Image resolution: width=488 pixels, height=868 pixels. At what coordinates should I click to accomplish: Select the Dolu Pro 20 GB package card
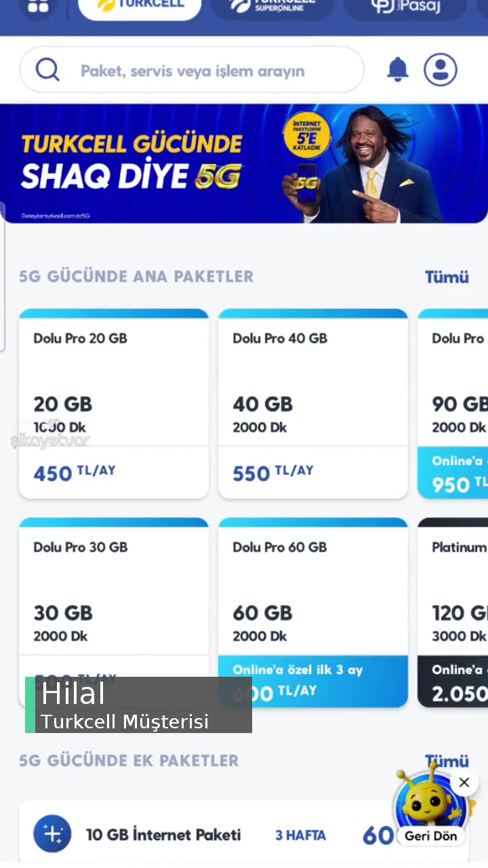pyautogui.click(x=114, y=403)
